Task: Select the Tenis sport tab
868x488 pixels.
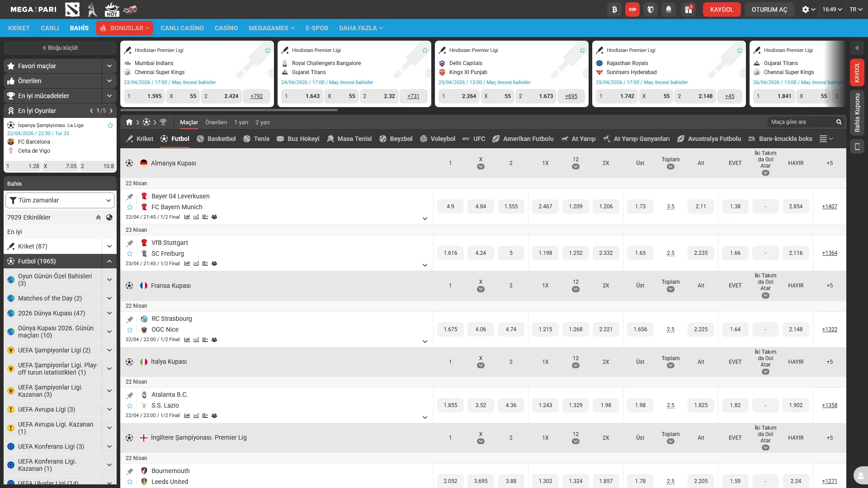Action: [x=256, y=139]
